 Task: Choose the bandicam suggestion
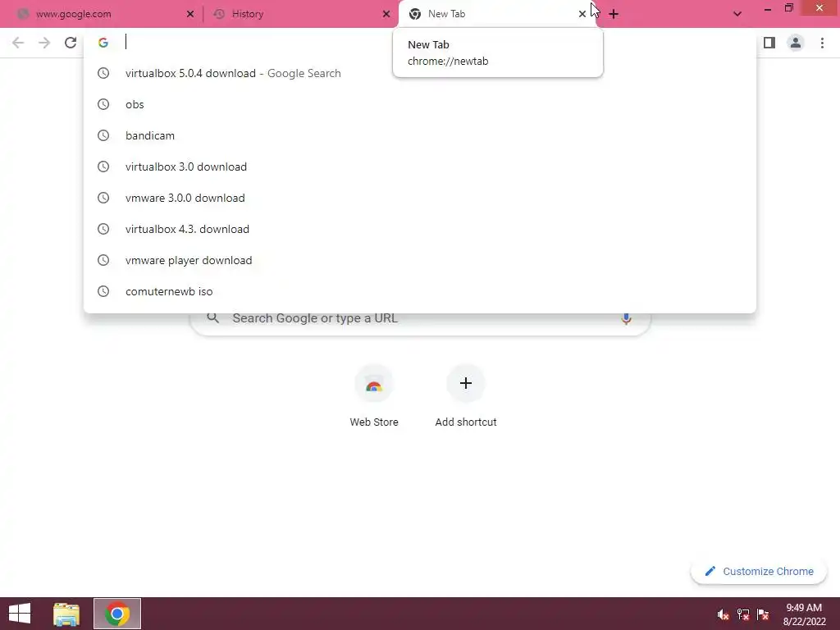tap(420, 135)
